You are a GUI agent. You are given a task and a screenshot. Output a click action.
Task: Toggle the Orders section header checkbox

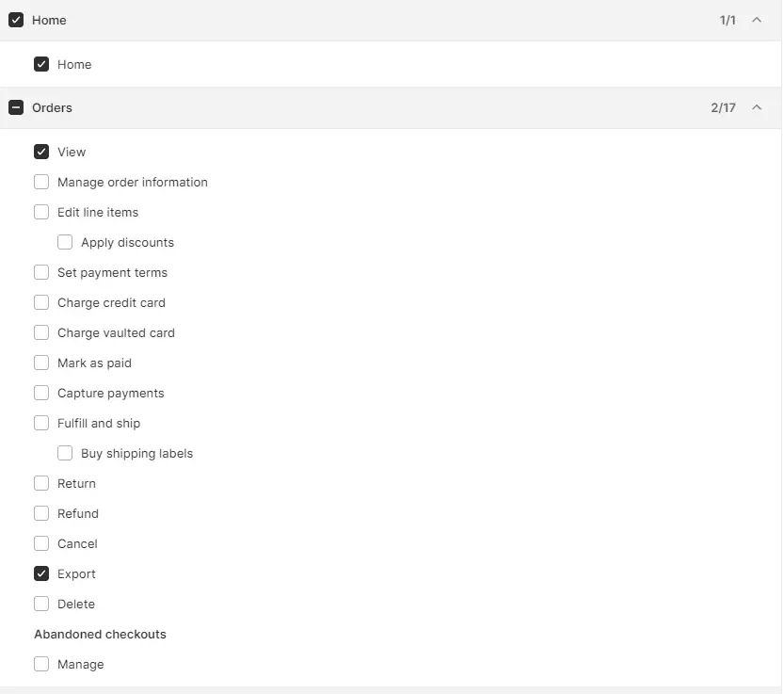pyautogui.click(x=16, y=108)
